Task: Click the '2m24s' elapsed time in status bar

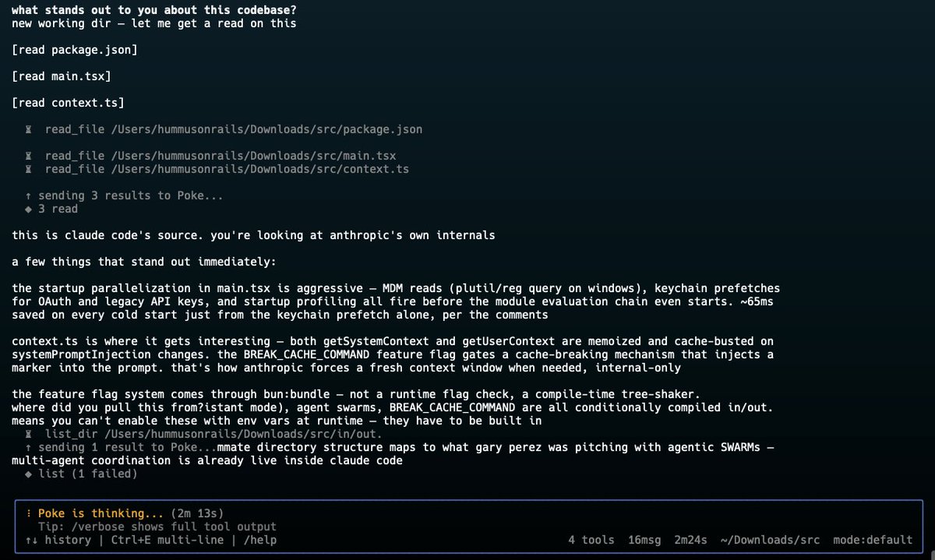Action: [x=690, y=540]
